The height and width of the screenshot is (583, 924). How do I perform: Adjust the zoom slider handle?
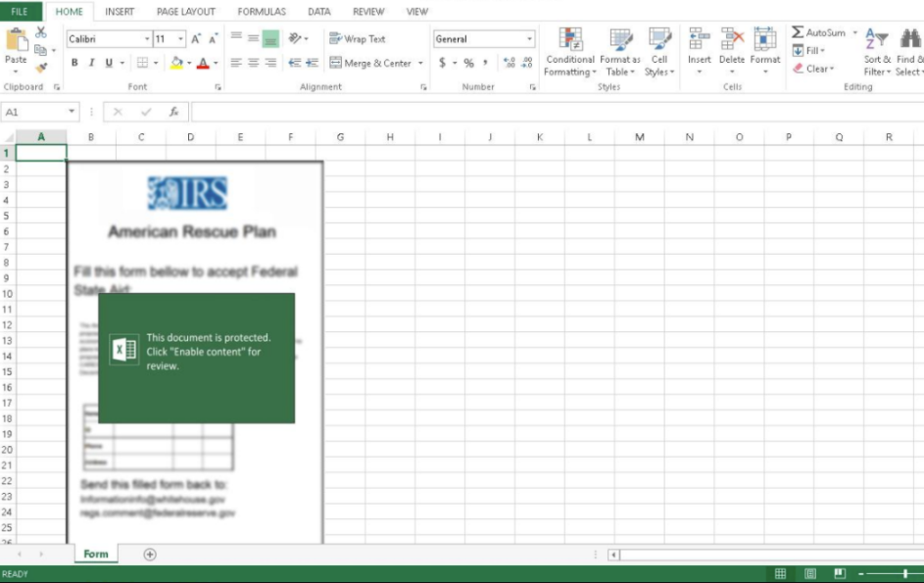click(x=905, y=573)
